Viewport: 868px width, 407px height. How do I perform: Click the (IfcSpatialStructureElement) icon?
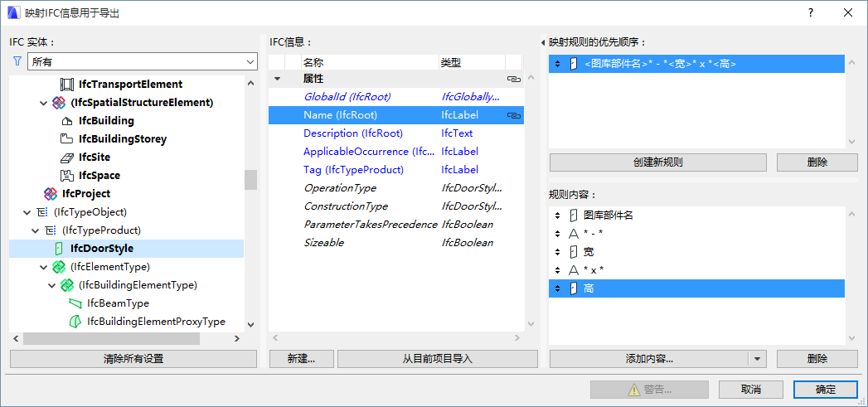pos(58,103)
